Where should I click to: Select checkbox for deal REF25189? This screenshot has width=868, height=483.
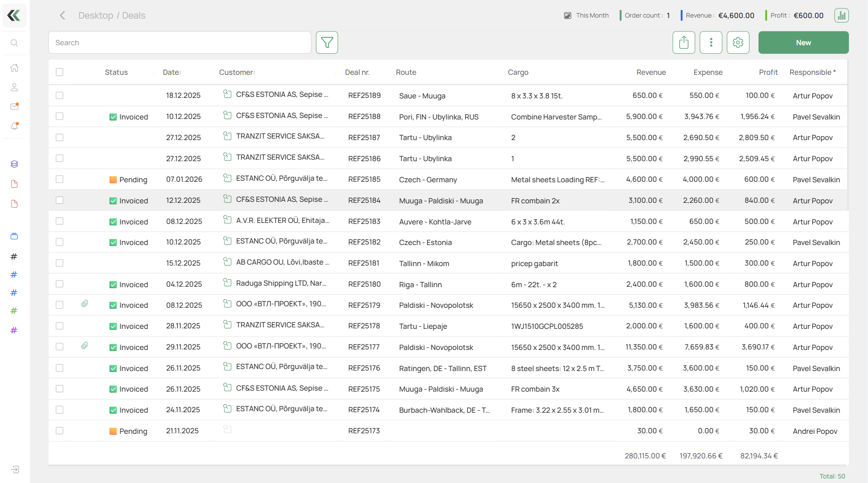tap(60, 95)
